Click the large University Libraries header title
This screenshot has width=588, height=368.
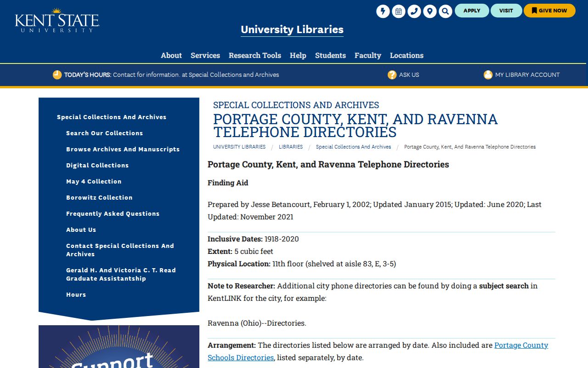point(292,29)
